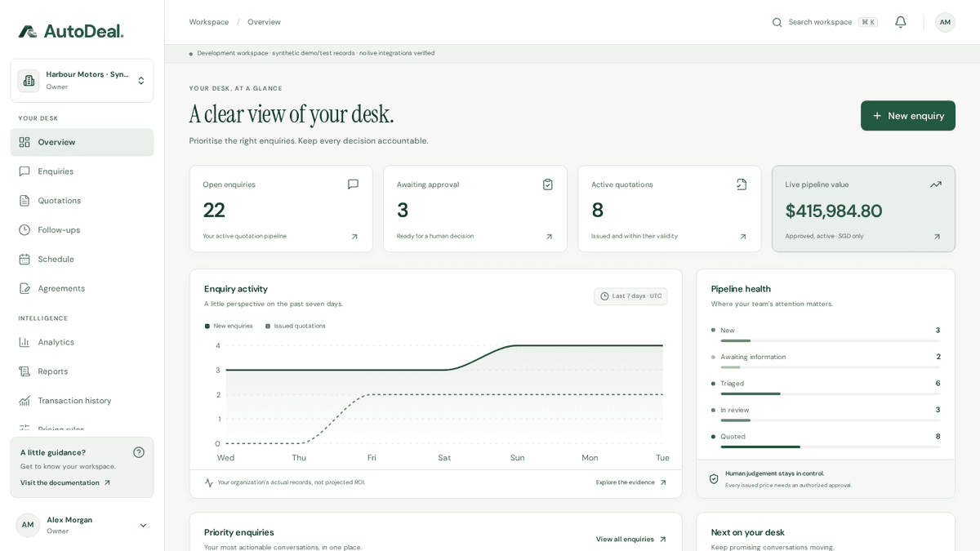Screen dimensions: 980x551
Task: Open Transaction history in the sidebar
Action: (x=82, y=401)
